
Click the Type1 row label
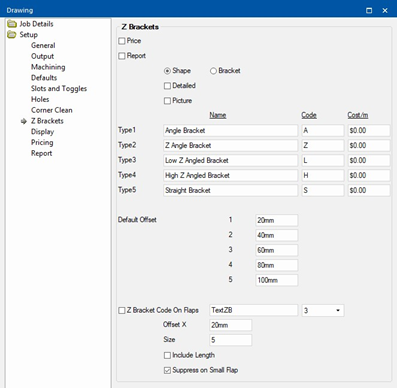[x=127, y=130]
